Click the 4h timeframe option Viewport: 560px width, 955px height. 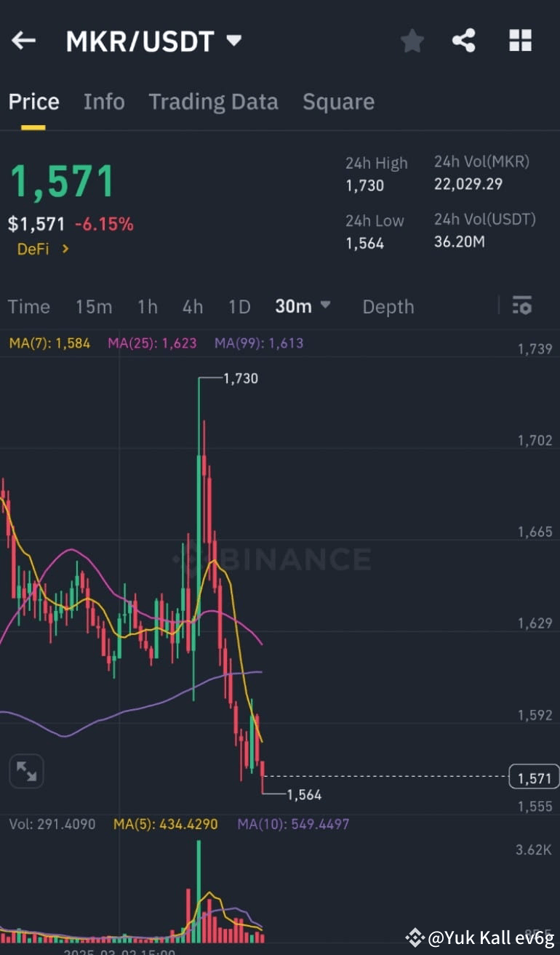click(x=192, y=306)
